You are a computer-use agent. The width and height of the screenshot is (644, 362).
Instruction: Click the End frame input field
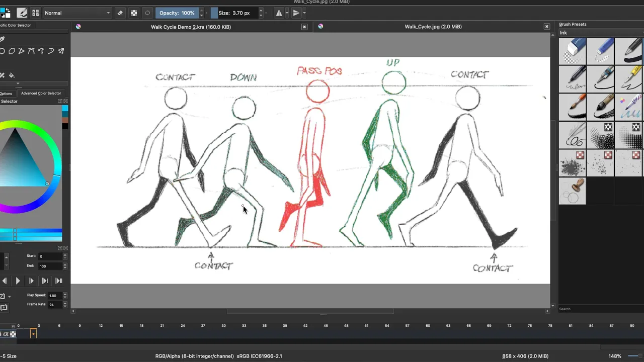(x=51, y=265)
